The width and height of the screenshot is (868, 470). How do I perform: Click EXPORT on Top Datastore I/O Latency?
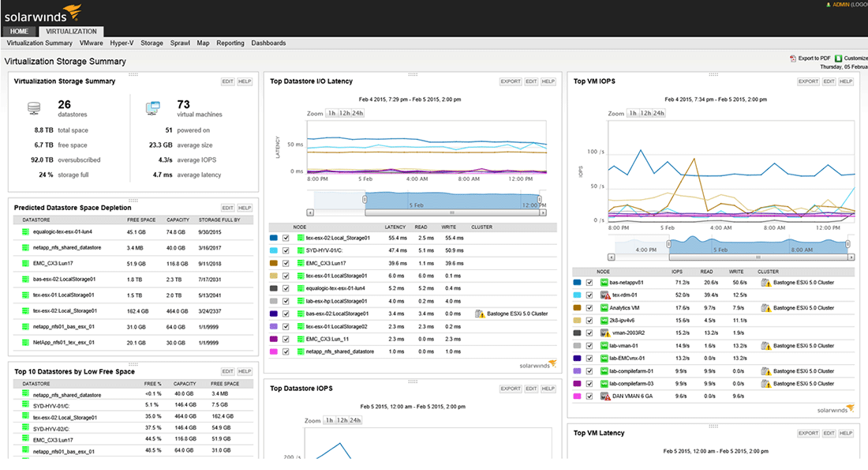tap(511, 81)
